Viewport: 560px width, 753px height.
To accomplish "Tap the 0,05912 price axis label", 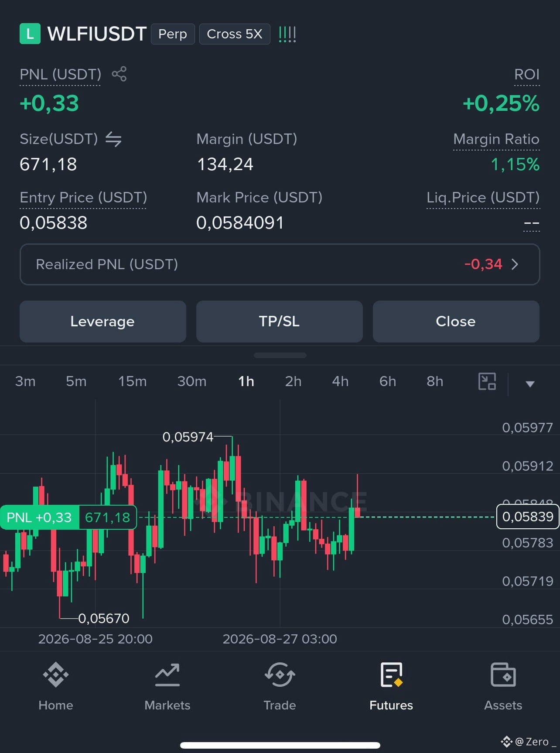I will (x=528, y=466).
